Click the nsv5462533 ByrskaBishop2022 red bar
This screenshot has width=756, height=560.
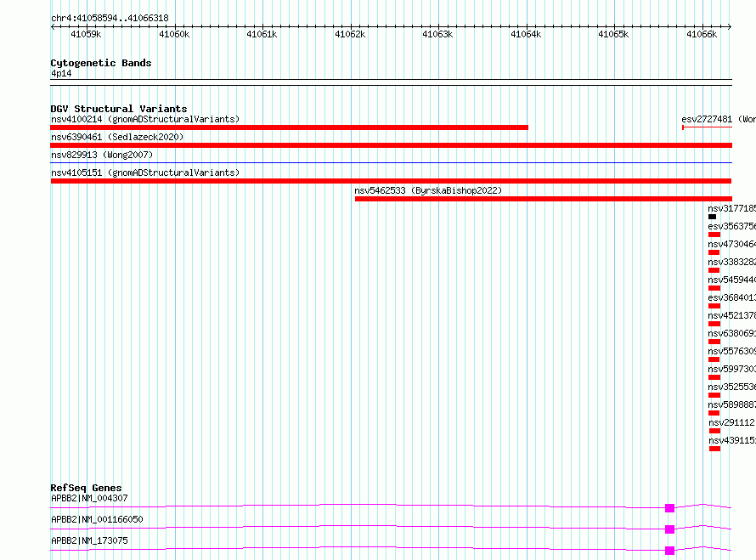tap(544, 199)
